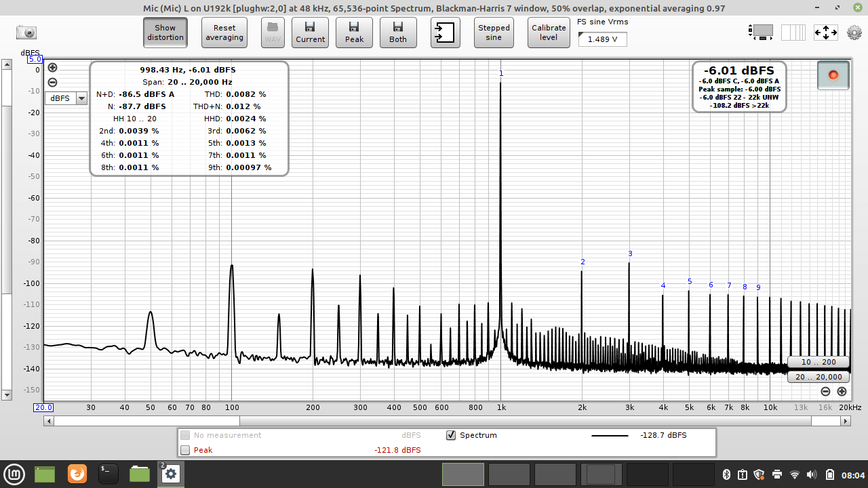Tick the No measurement checkbox
The height and width of the screenshot is (488, 868).
click(x=185, y=435)
